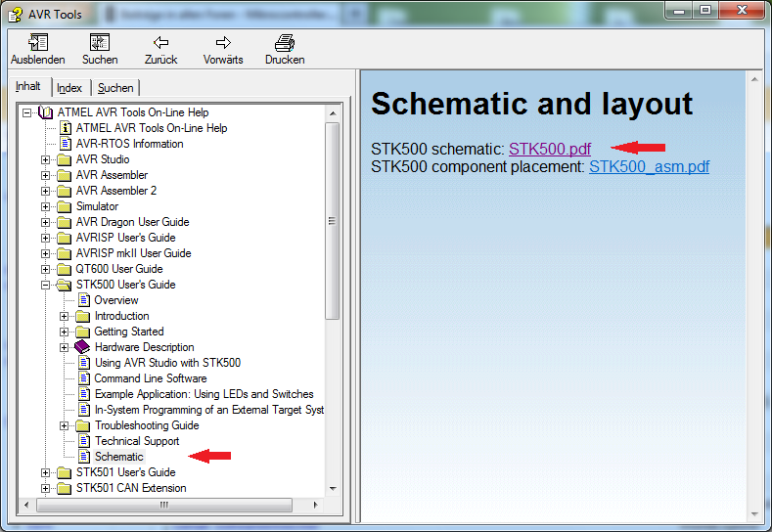
Task: Click the AVR Studio folder icon
Action: click(x=64, y=159)
